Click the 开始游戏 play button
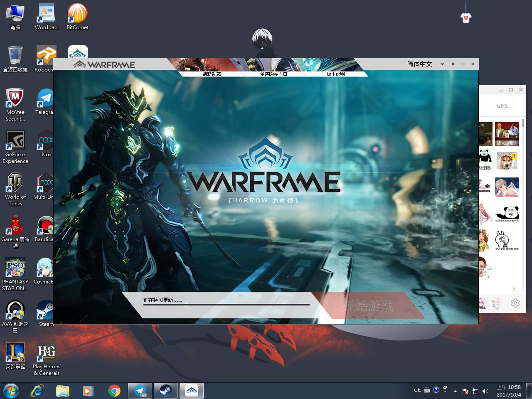Image resolution: width=532 pixels, height=399 pixels. click(368, 306)
